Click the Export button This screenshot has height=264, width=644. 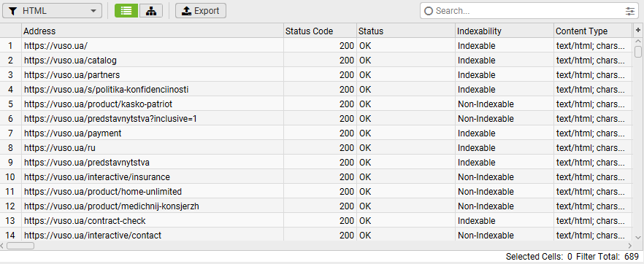tap(200, 11)
